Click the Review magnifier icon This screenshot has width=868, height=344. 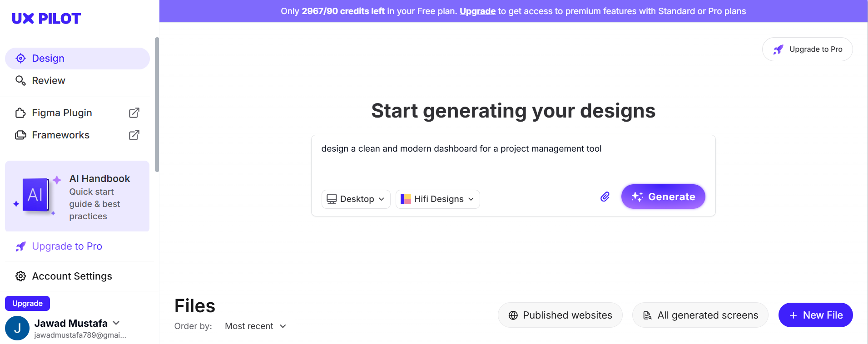[20, 81]
